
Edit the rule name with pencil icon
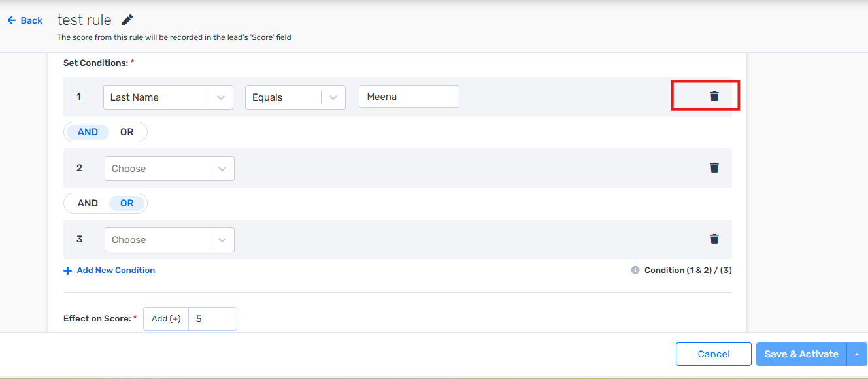tap(127, 20)
